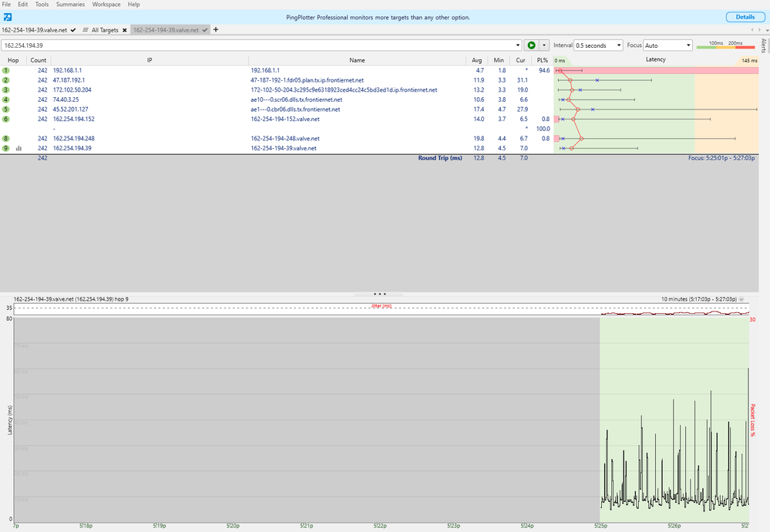Image resolution: width=770 pixels, height=532 pixels.
Task: Open the Interval dropdown
Action: pyautogui.click(x=599, y=45)
